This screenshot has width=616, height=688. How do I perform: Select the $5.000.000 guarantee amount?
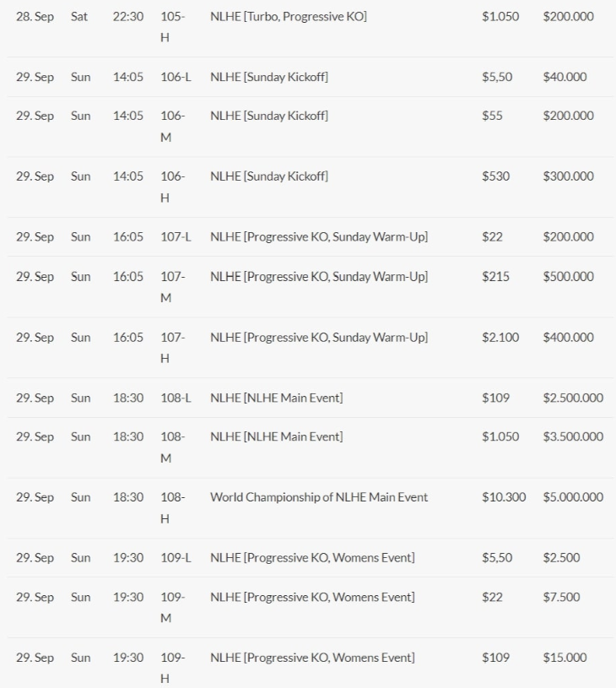click(573, 497)
